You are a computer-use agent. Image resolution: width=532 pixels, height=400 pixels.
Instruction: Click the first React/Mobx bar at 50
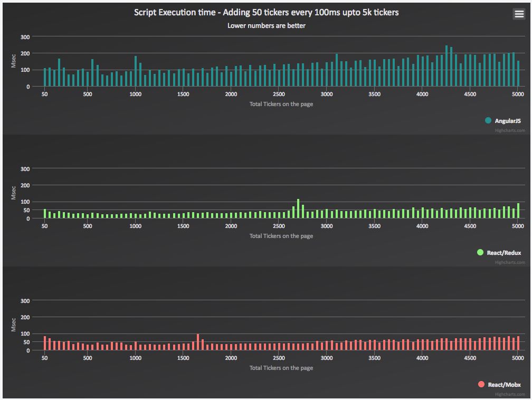point(45,344)
